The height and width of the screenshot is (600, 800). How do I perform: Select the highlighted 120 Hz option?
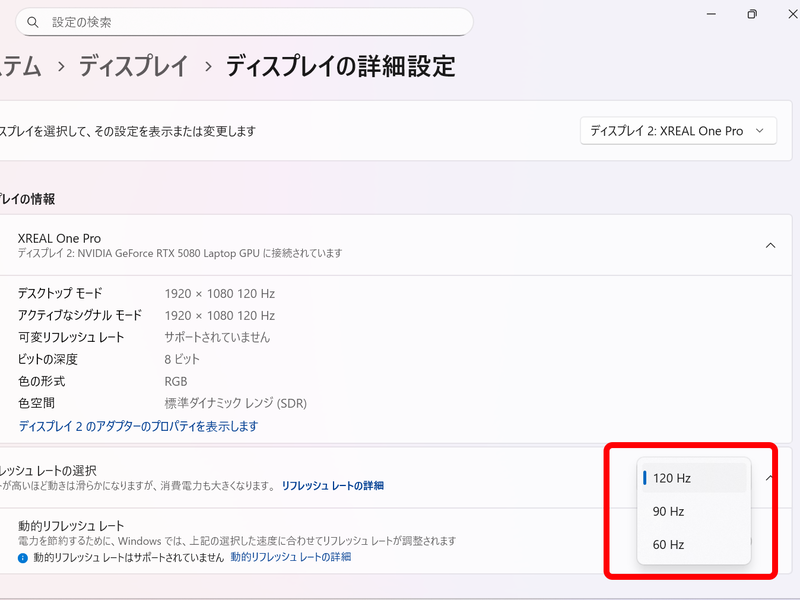coord(694,478)
